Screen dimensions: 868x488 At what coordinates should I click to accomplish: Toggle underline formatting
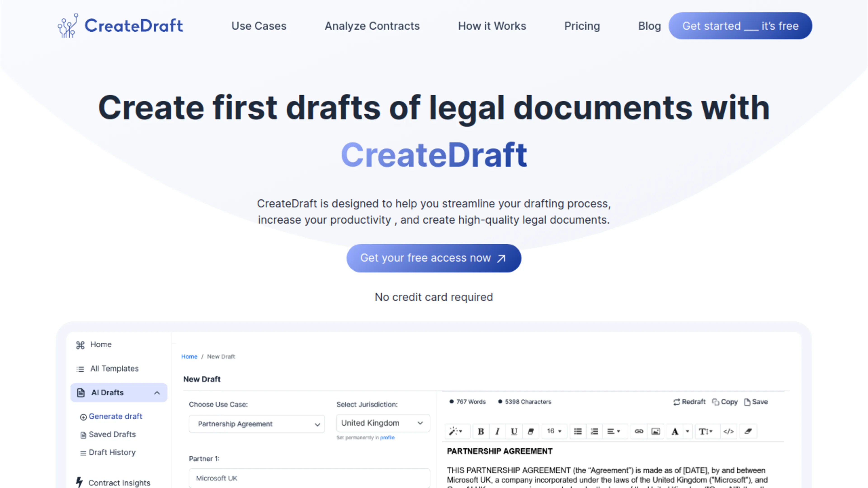514,431
